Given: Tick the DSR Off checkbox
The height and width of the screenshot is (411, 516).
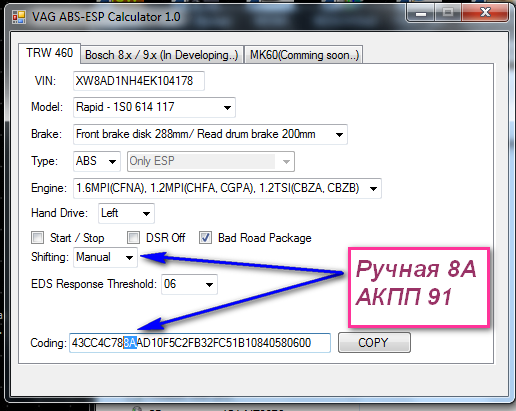Looking at the screenshot, I should 133,238.
